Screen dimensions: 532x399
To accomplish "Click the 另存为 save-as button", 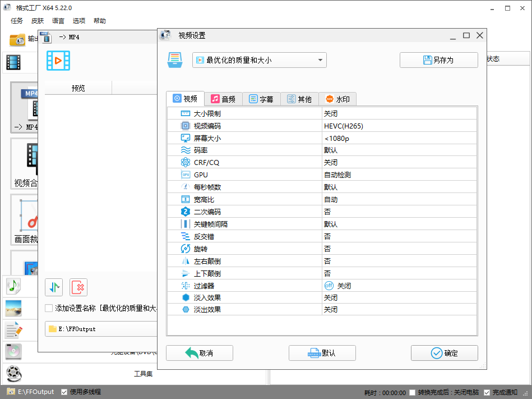I will pos(439,60).
